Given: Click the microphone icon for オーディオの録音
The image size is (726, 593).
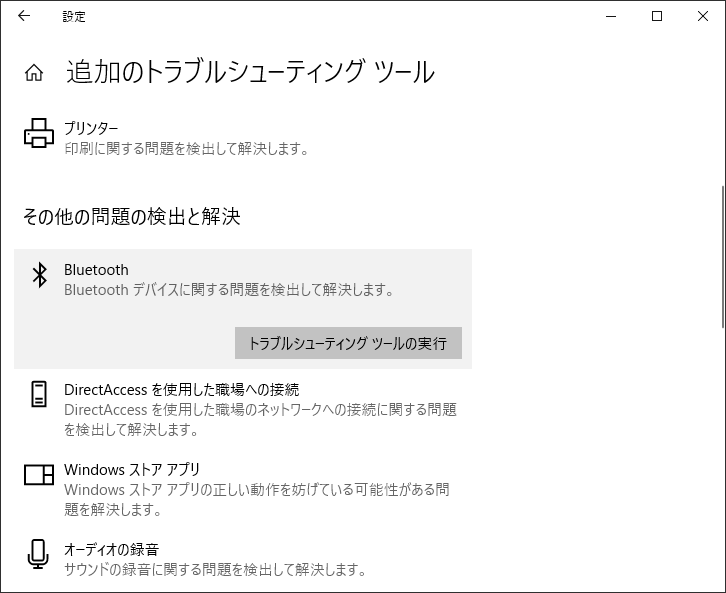Looking at the screenshot, I should (x=38, y=554).
